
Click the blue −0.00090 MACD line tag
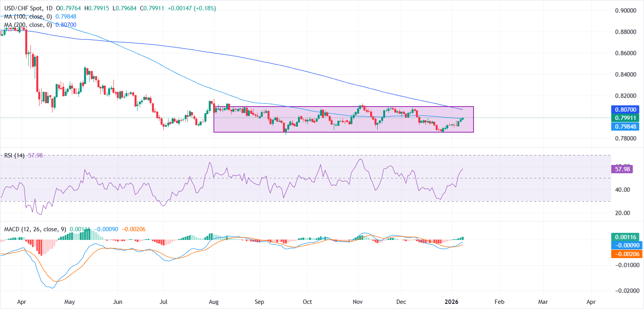pyautogui.click(x=625, y=245)
